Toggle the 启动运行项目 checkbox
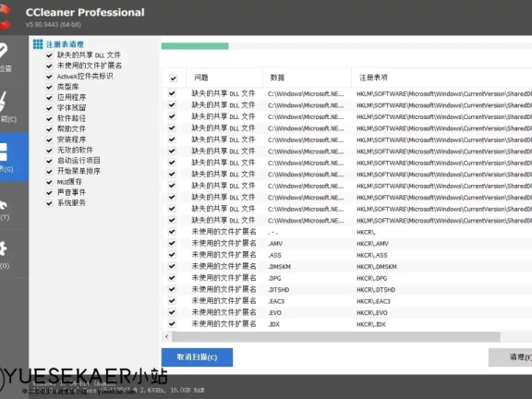 point(49,161)
